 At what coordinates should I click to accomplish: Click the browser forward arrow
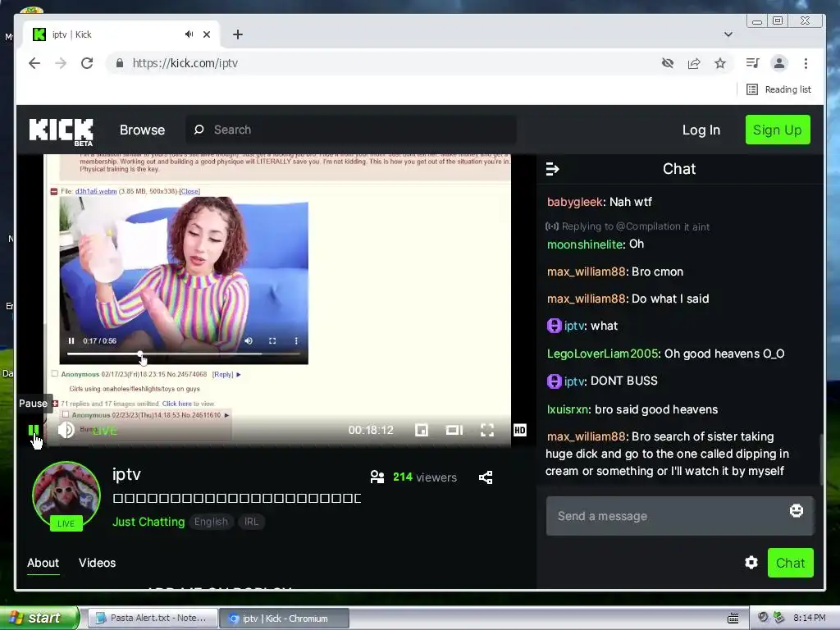pyautogui.click(x=61, y=63)
